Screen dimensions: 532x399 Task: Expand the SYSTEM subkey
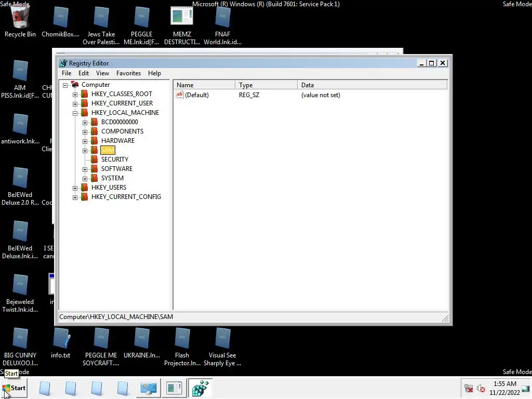click(85, 179)
